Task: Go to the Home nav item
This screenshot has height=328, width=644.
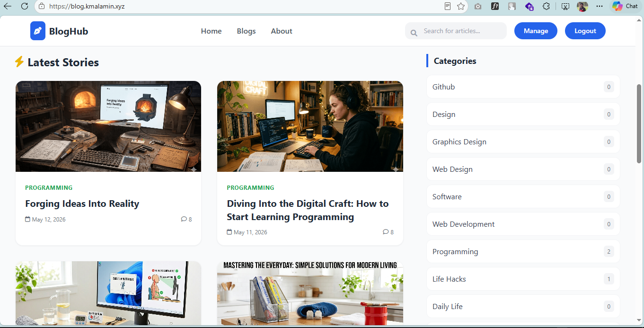Action: click(x=211, y=31)
